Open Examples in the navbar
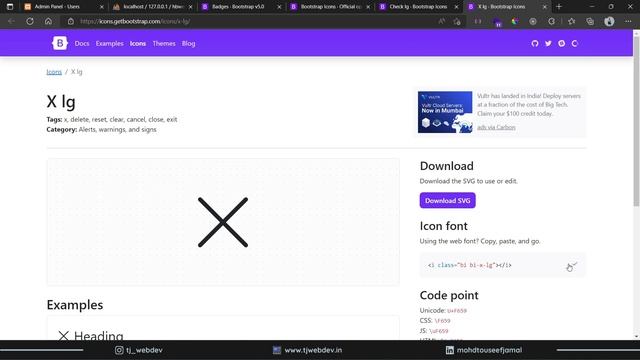The height and width of the screenshot is (360, 640). [109, 43]
